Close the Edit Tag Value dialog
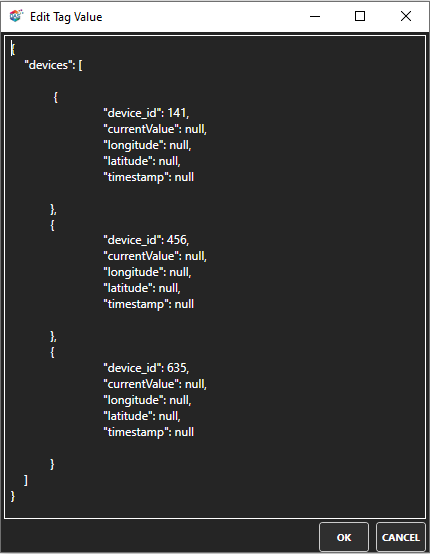This screenshot has width=430, height=554. 406,16
